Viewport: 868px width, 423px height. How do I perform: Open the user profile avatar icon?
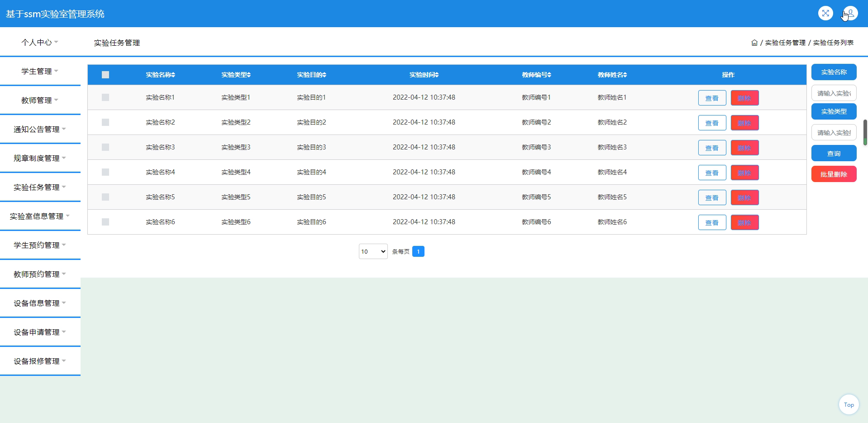tap(850, 13)
